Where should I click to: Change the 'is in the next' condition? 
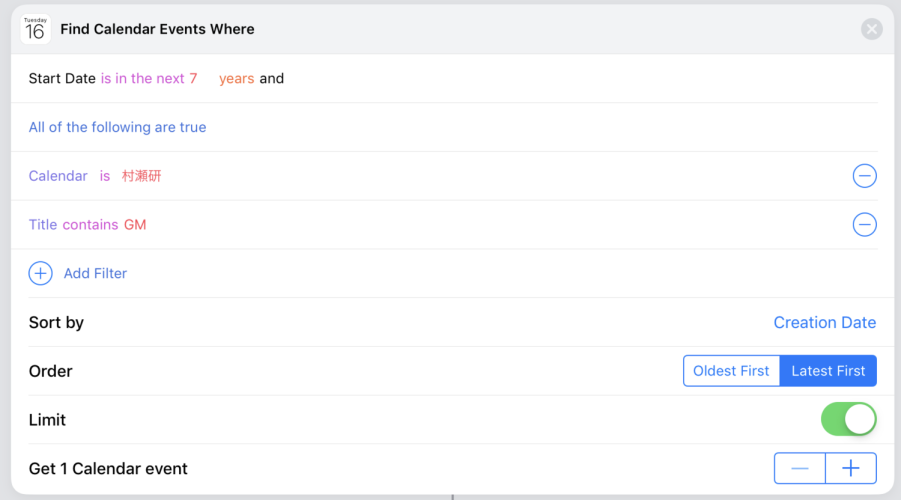click(143, 78)
